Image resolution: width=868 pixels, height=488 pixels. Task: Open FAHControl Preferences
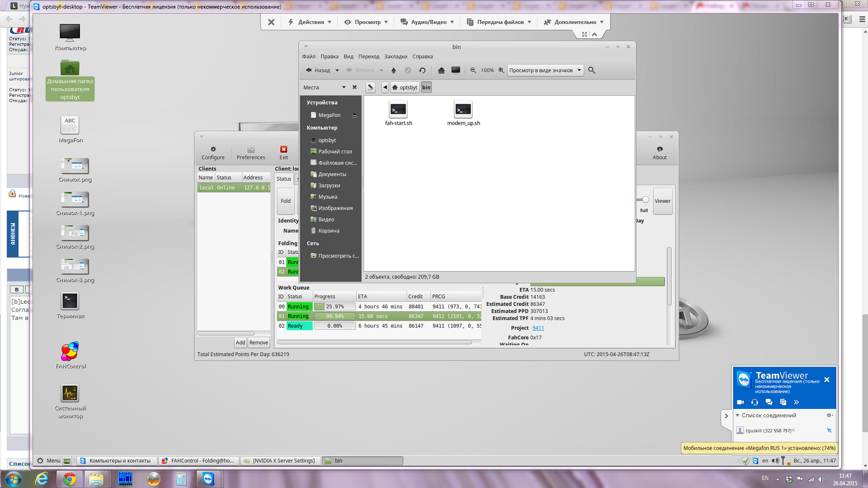pyautogui.click(x=251, y=153)
